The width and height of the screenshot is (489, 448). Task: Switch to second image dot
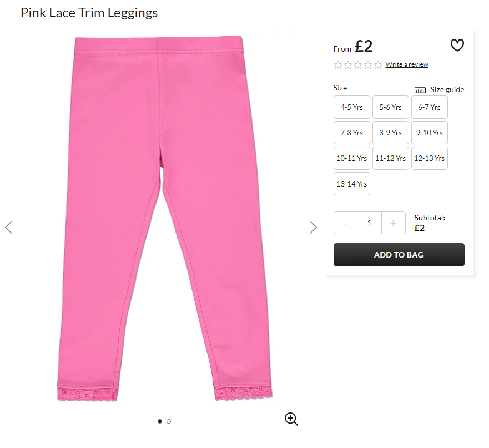point(169,421)
